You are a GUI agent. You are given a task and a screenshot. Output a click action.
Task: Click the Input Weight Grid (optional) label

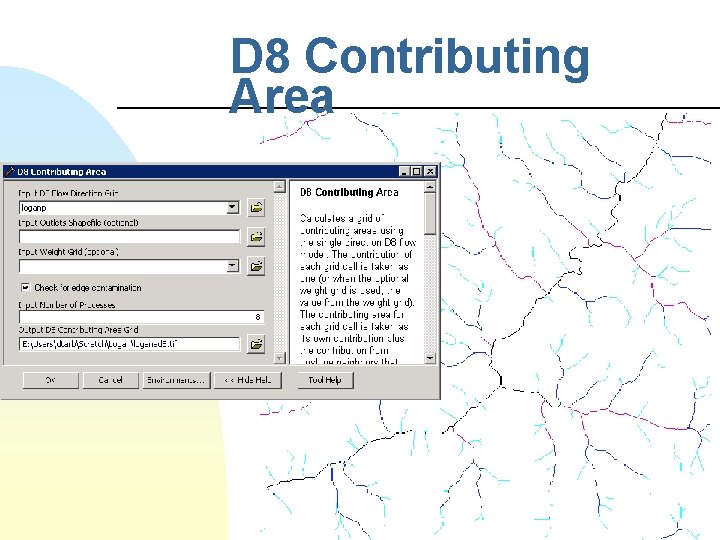coord(68,252)
